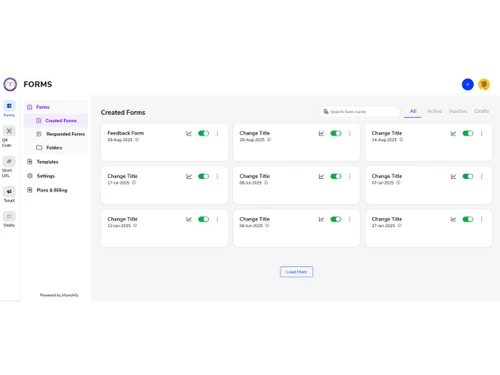Click the Load More button
The width and height of the screenshot is (500, 375).
pos(296,272)
